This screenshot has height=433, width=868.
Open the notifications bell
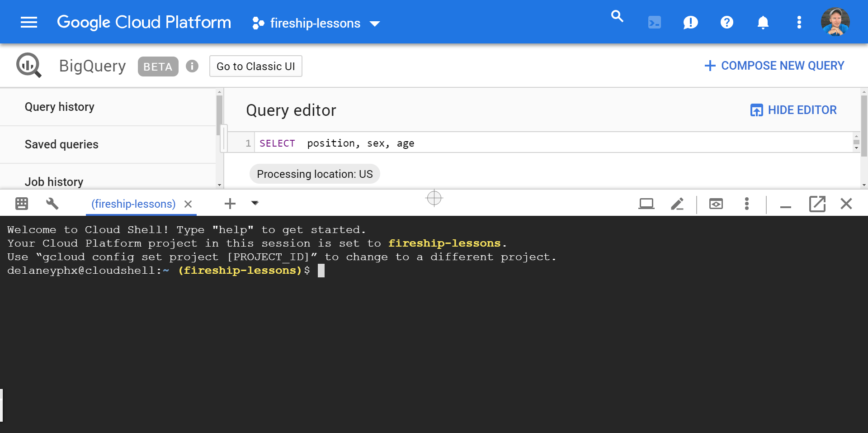pos(763,22)
